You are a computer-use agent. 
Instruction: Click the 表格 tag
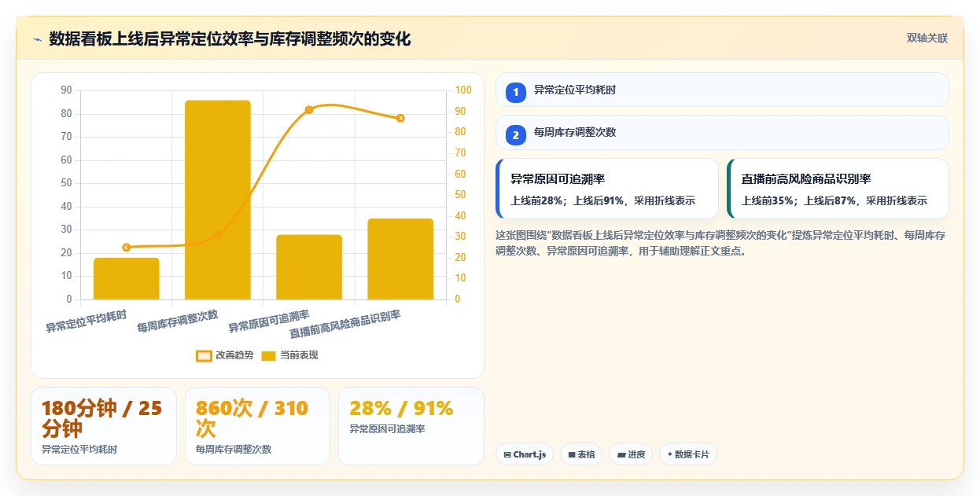pyautogui.click(x=581, y=454)
